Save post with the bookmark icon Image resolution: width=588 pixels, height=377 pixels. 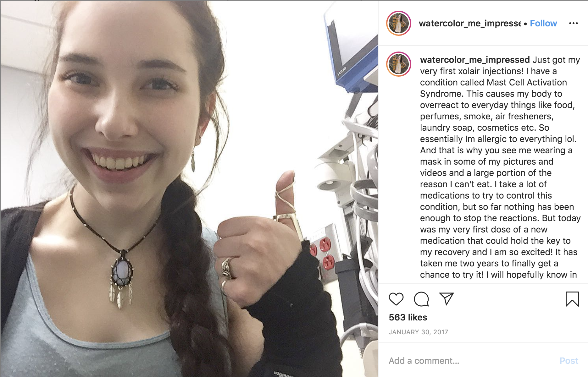(572, 299)
